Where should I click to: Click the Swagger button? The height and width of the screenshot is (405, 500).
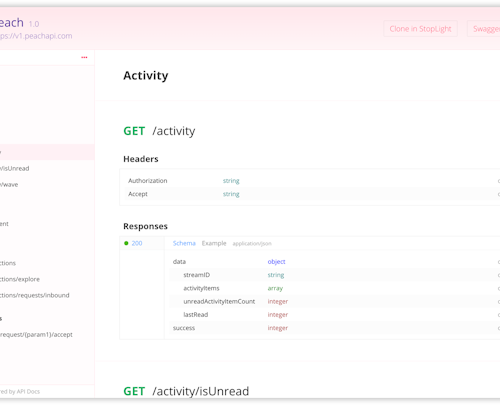(484, 29)
